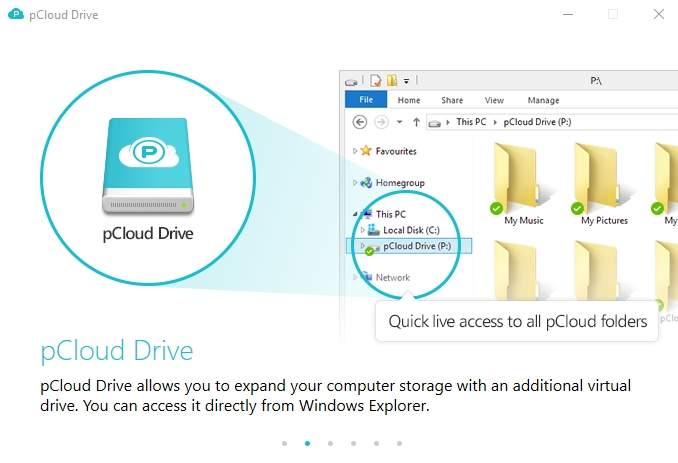678x463 pixels.
Task: Select the highlighted second slide dot
Action: pos(307,444)
